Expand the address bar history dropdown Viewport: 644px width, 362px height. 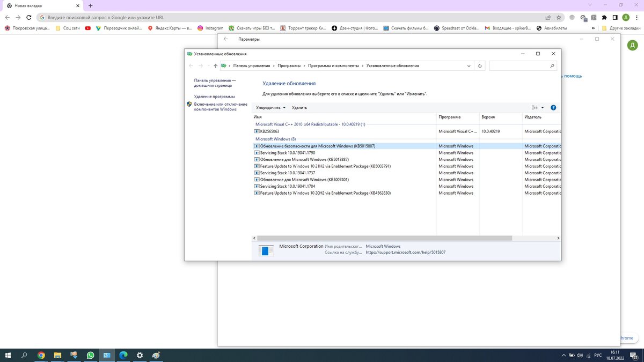tap(469, 66)
